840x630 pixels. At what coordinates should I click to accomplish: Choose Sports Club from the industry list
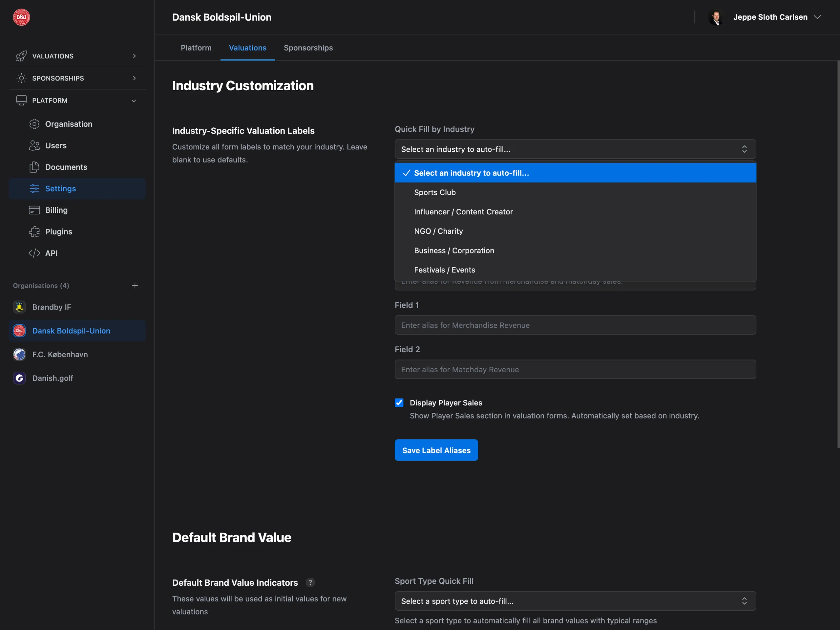[x=575, y=192]
